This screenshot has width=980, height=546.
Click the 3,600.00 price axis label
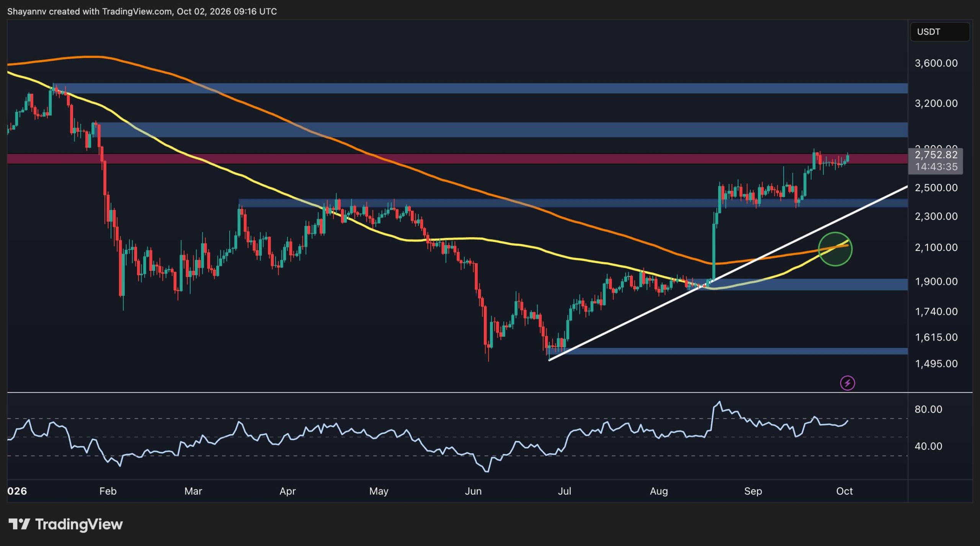pyautogui.click(x=936, y=63)
